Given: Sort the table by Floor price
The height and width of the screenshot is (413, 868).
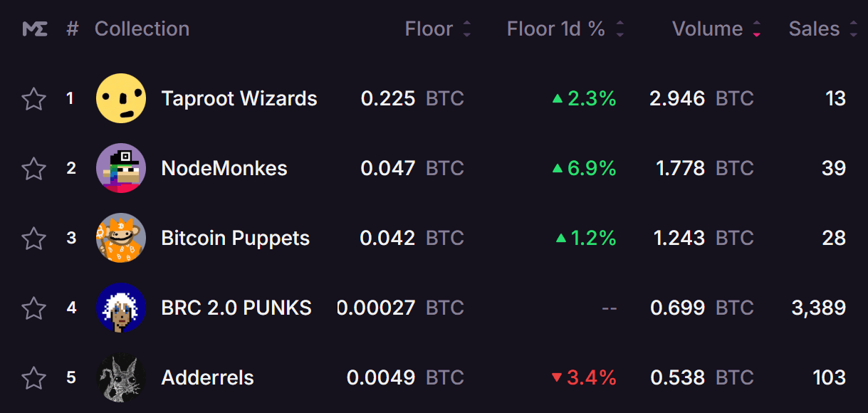Looking at the screenshot, I should click(438, 29).
